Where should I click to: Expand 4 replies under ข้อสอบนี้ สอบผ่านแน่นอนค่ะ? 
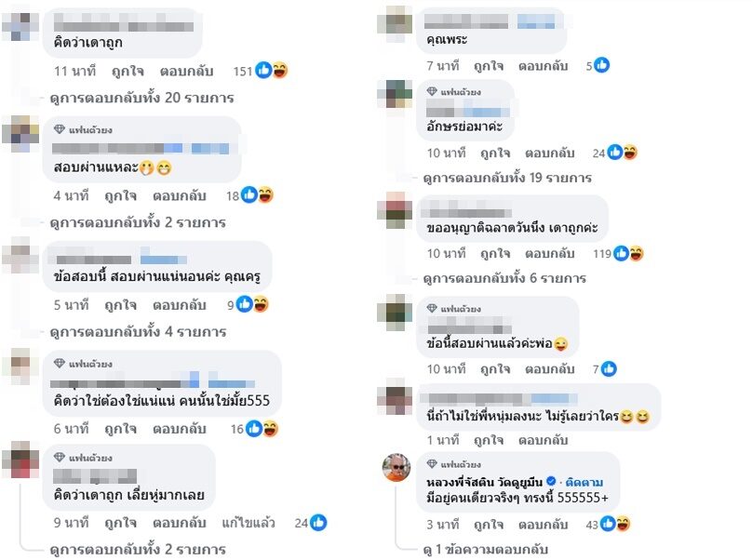[x=138, y=332]
